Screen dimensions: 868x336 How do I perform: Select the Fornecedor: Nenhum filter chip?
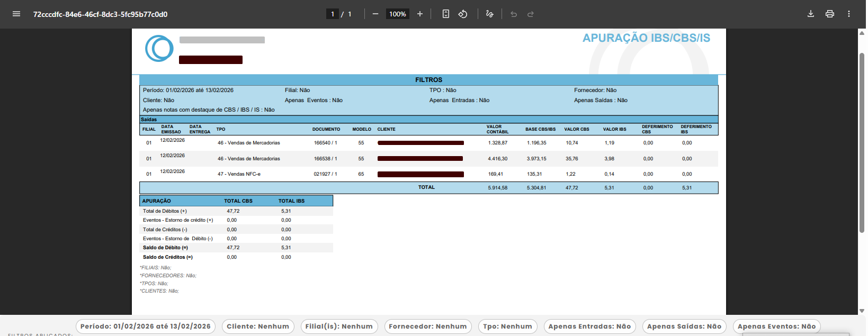(428, 326)
